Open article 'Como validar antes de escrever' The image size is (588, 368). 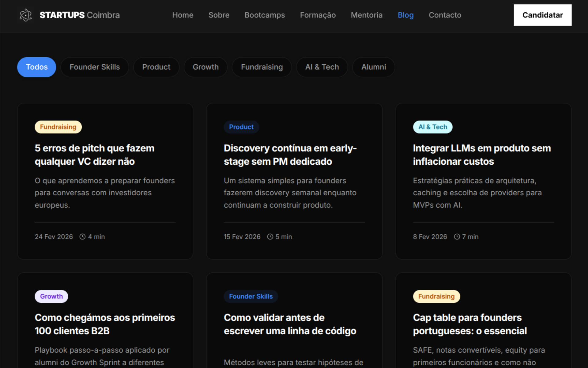[x=290, y=324]
